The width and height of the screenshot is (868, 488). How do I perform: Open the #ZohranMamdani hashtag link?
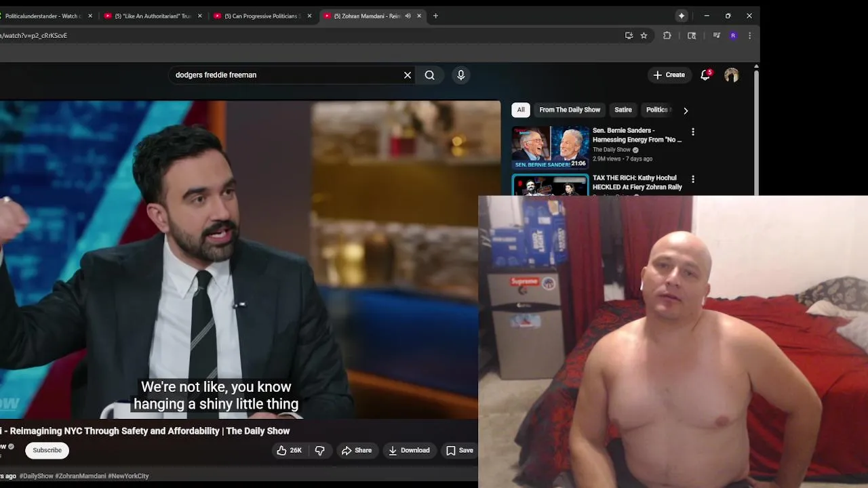(80, 476)
